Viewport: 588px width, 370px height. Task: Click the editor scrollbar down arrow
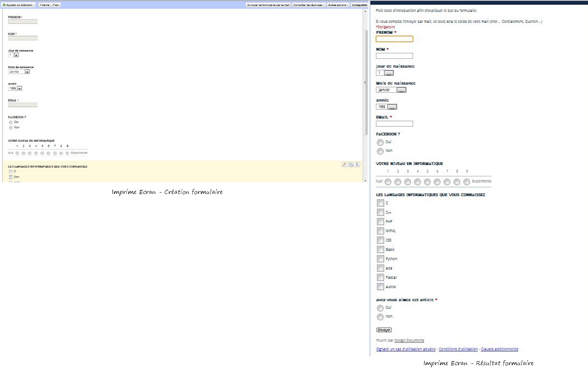[x=365, y=181]
